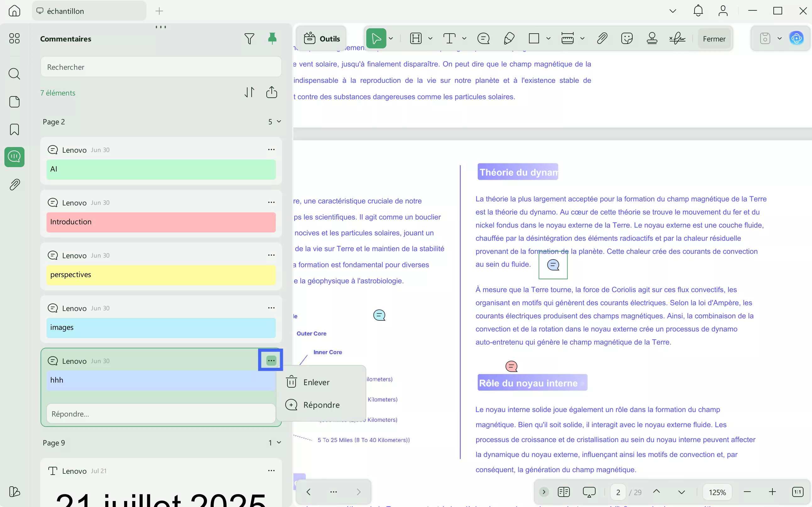Open the sticker tool
Image resolution: width=812 pixels, height=507 pixels.
627,39
